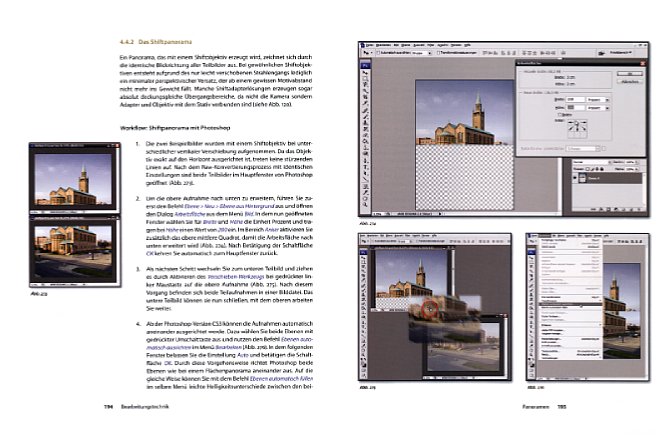Screen dimensions: 668x440
Task: Open Bearbeiten menu in the Arbeitsfläche-dialog screenshot
Action: [383, 45]
